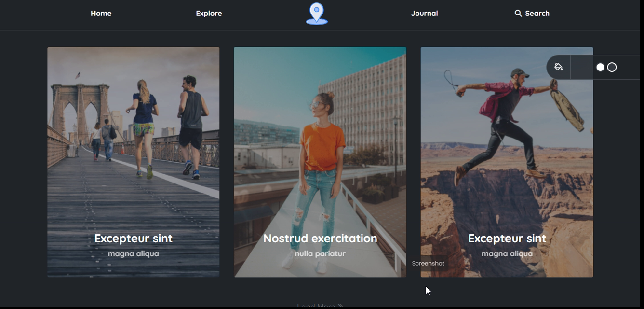Image resolution: width=644 pixels, height=309 pixels.
Task: Click the nulla pariatur subtitle
Action: point(320,253)
